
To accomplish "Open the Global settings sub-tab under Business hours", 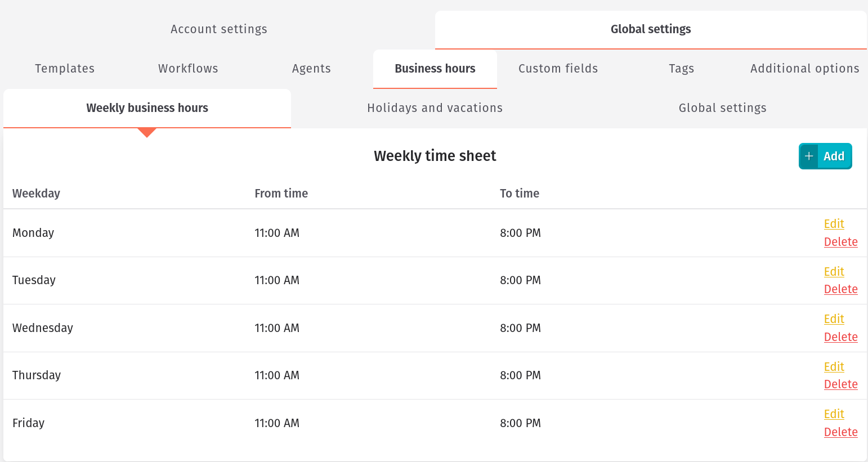I will (723, 108).
